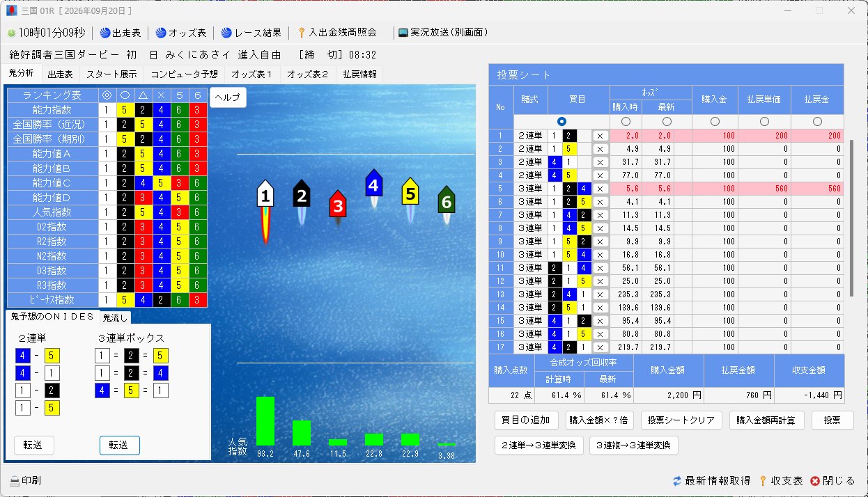Click the 投票 button
Image resolution: width=868 pixels, height=497 pixels.
point(832,420)
